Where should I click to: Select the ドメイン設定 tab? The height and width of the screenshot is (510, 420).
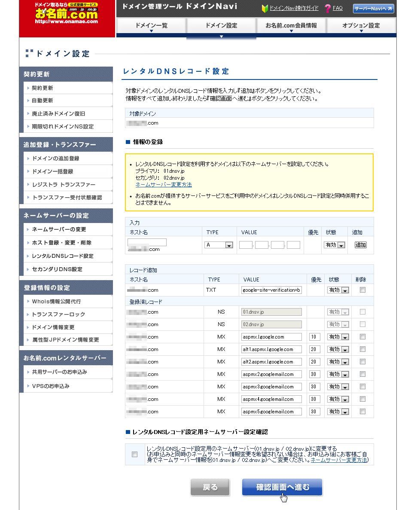click(x=221, y=26)
